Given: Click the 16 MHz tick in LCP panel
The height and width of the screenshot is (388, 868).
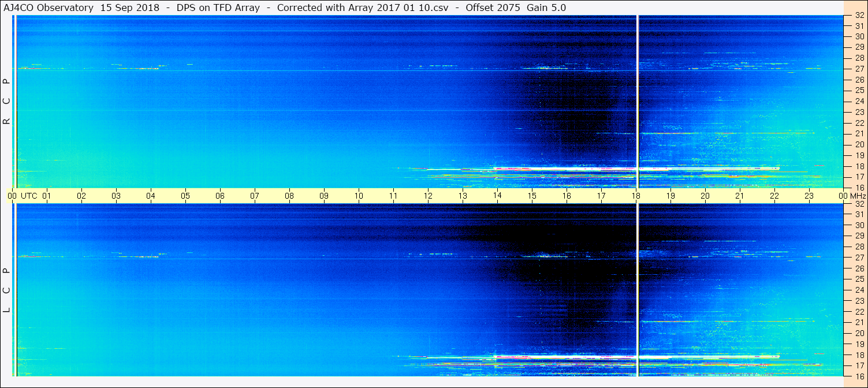Looking at the screenshot, I should pos(859,376).
